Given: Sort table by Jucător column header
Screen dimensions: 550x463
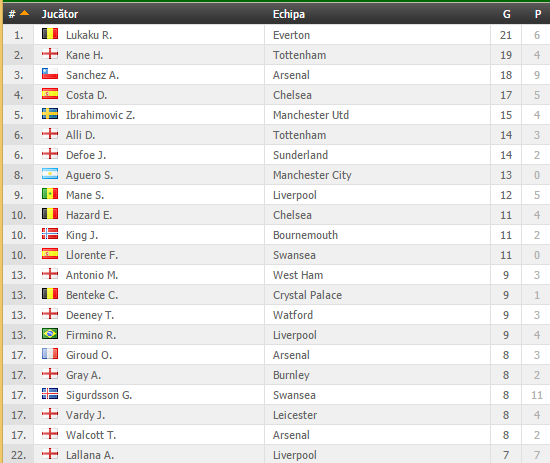Looking at the screenshot, I should (60, 14).
